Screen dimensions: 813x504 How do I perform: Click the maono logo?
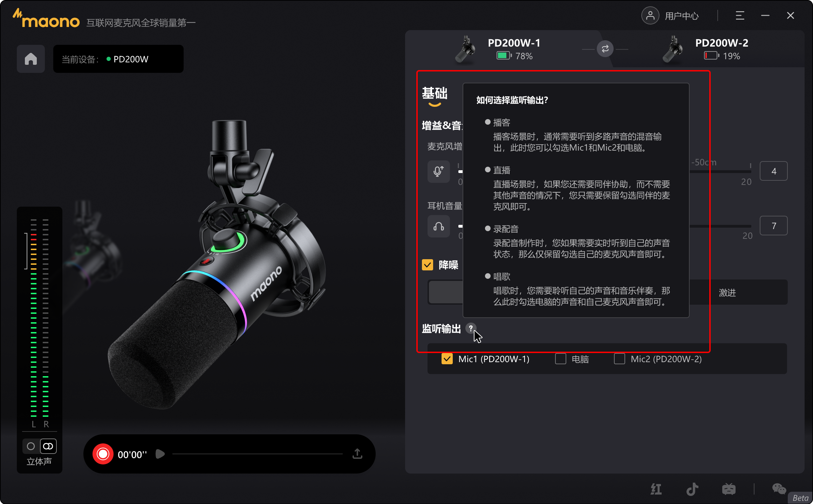(46, 19)
